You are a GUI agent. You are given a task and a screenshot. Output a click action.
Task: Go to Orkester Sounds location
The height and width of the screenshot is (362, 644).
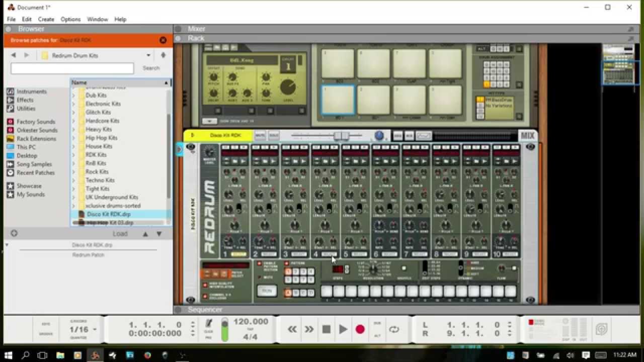coord(32,130)
